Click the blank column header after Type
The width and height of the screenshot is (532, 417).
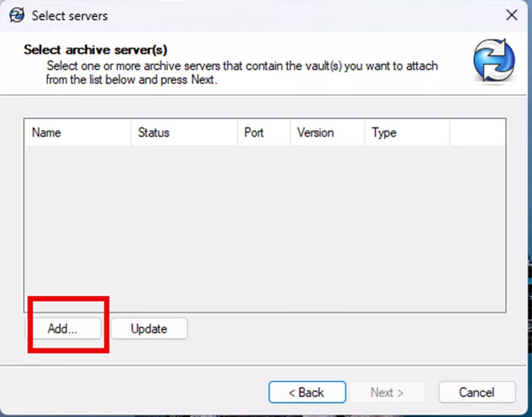point(476,133)
